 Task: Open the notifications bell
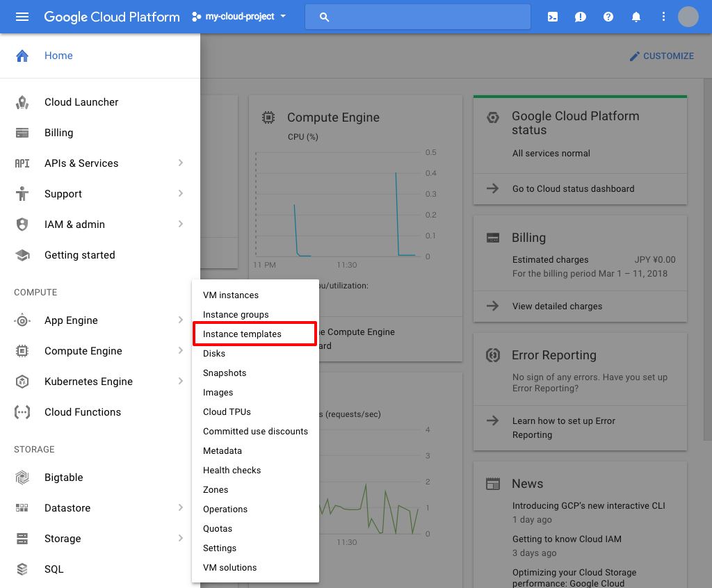[x=636, y=17]
